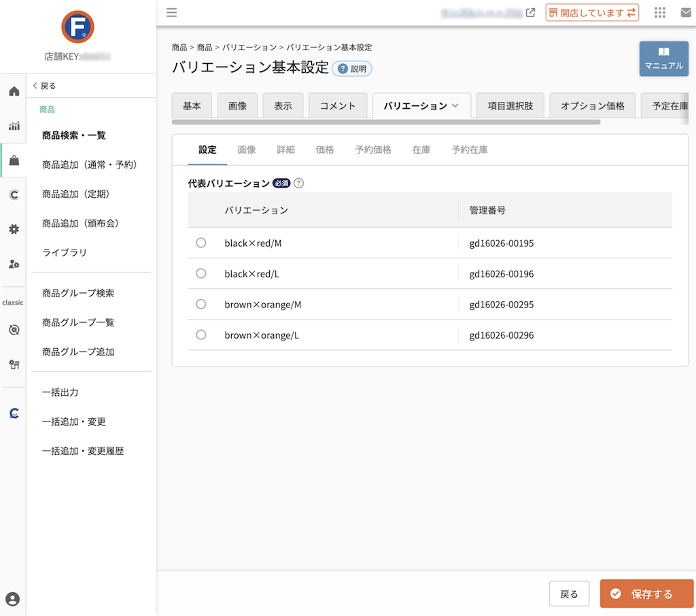The height and width of the screenshot is (616, 696).
Task: Open ライブラリ menu item
Action: click(65, 253)
